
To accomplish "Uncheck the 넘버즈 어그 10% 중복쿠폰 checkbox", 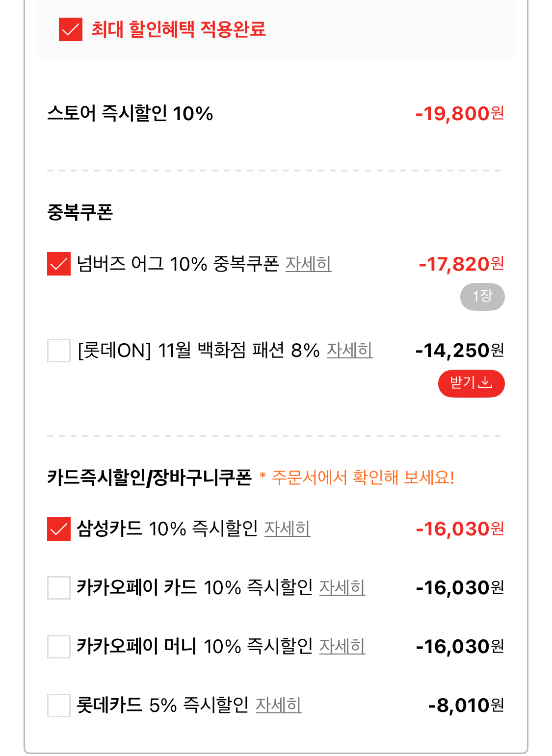I will (x=59, y=264).
